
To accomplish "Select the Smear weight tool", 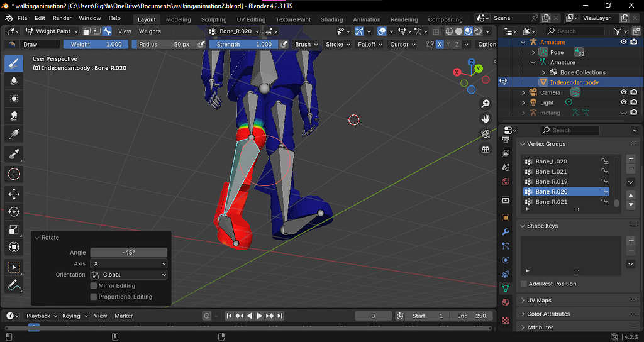I will pyautogui.click(x=14, y=116).
